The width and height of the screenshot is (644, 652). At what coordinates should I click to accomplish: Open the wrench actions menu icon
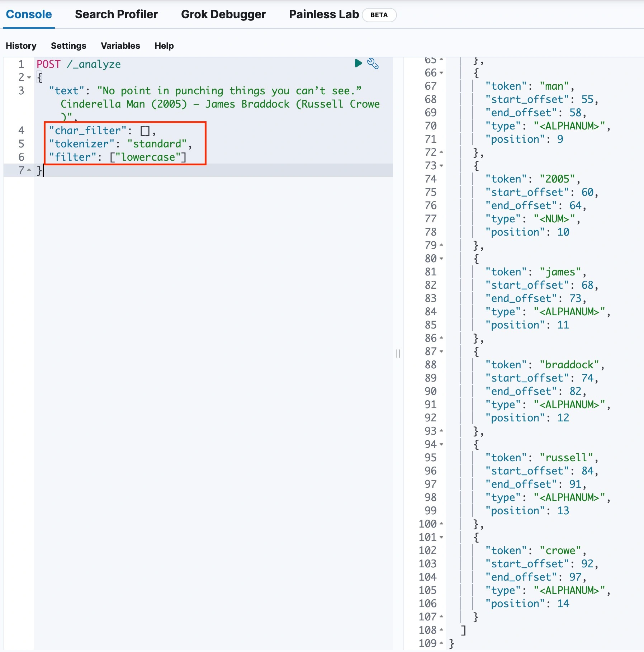pos(373,63)
